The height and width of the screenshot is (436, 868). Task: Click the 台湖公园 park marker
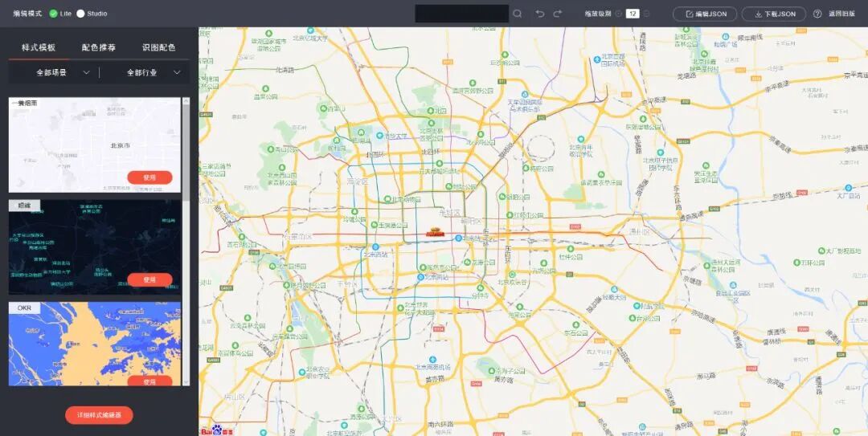click(x=633, y=318)
